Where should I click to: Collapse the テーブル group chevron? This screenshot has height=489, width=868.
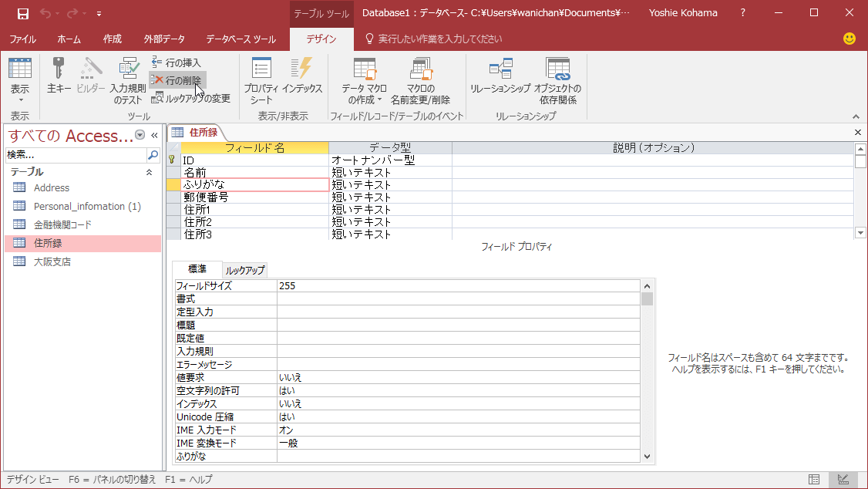click(149, 172)
